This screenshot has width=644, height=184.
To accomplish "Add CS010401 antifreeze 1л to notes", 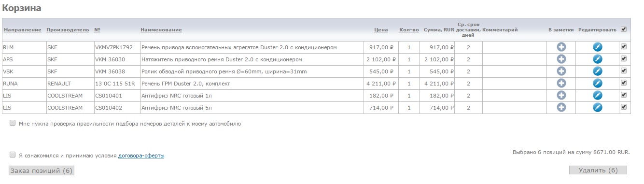I will (x=561, y=95).
